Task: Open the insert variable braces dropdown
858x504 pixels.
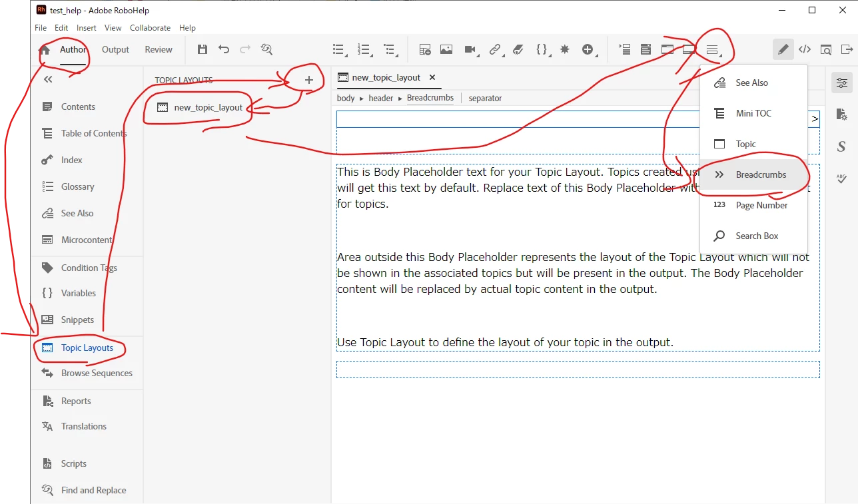Action: pos(544,49)
